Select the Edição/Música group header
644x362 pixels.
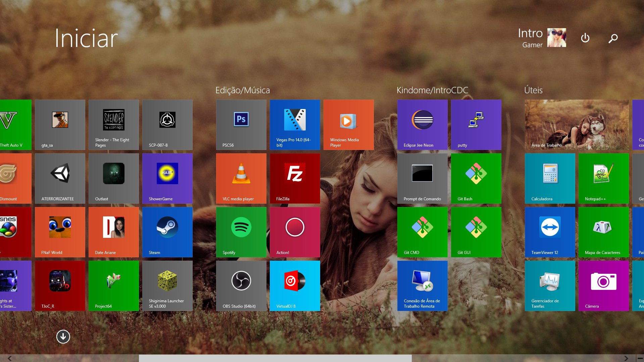[243, 90]
